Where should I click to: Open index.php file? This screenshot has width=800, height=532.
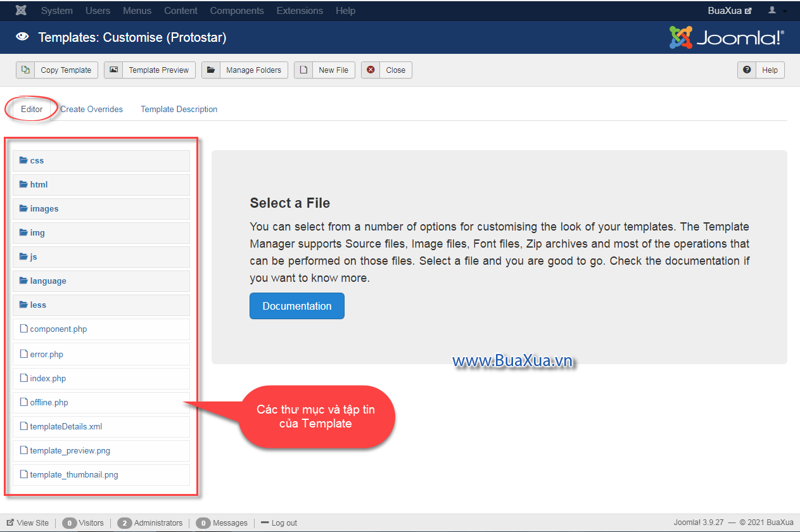click(x=101, y=379)
